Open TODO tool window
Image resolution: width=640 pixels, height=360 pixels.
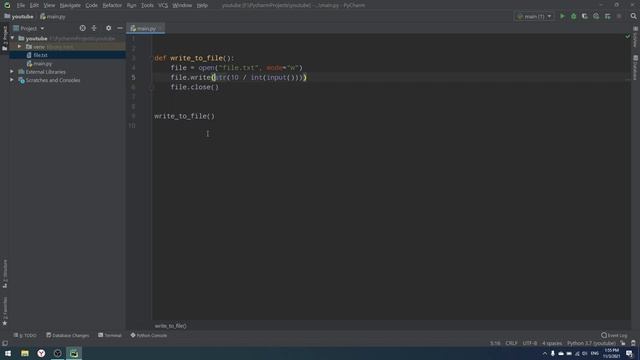(25, 335)
